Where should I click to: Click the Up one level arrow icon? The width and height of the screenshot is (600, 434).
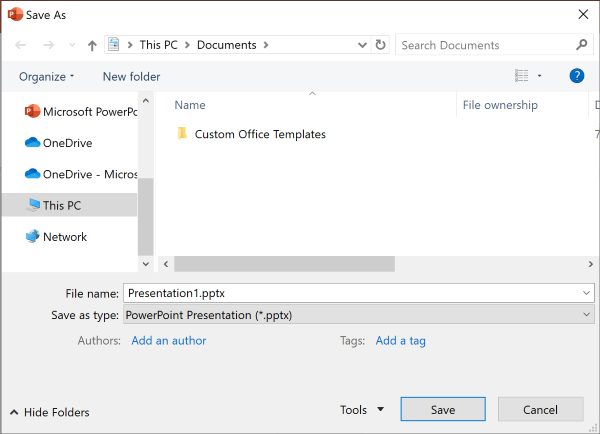(x=93, y=45)
